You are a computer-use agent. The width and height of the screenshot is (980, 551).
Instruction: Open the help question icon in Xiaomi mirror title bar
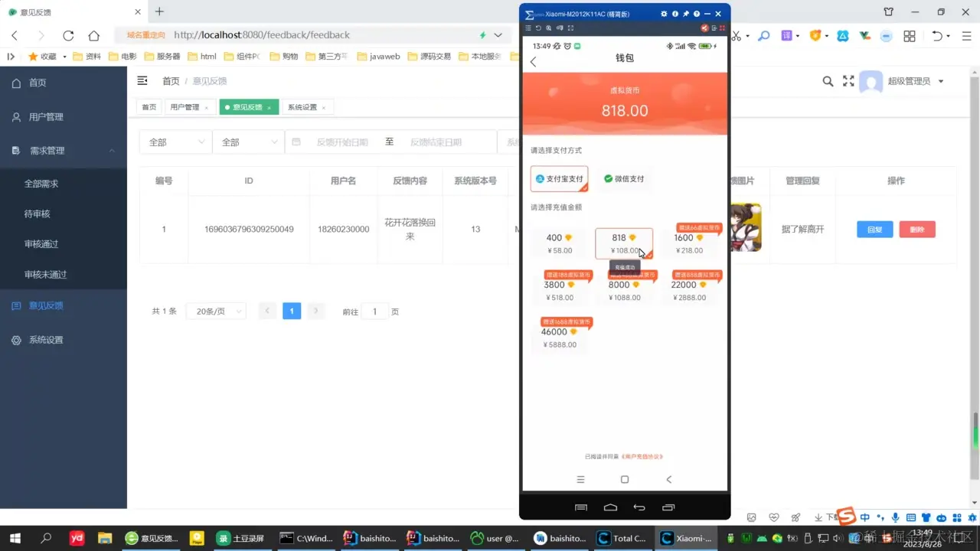click(697, 15)
